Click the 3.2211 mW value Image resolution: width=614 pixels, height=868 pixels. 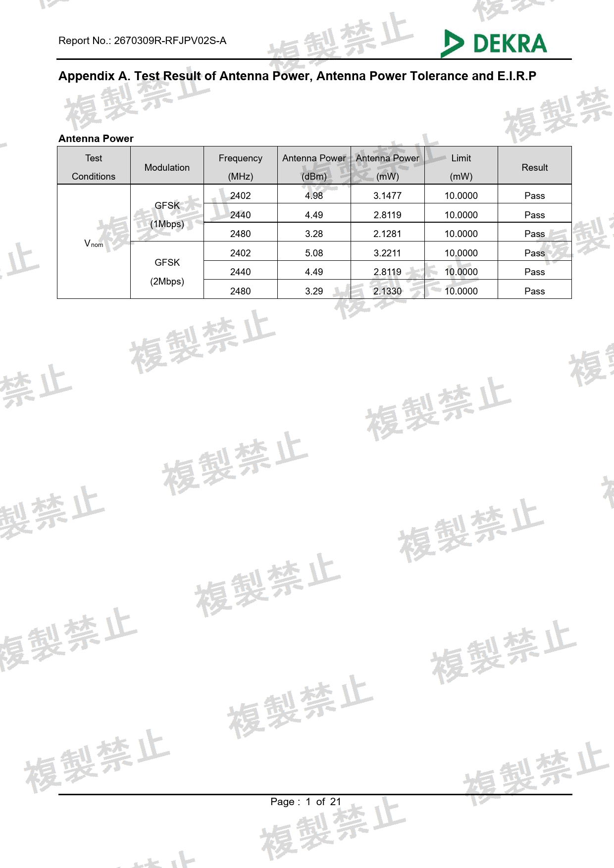coord(387,253)
